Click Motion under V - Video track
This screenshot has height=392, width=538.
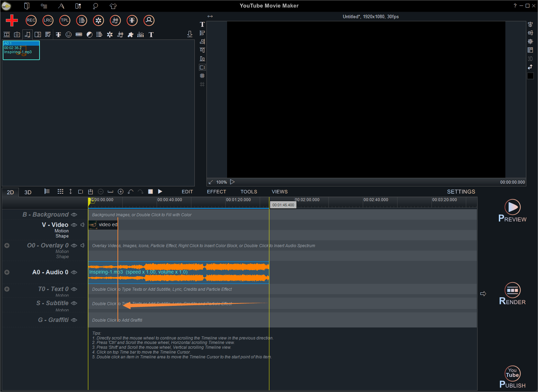point(61,231)
